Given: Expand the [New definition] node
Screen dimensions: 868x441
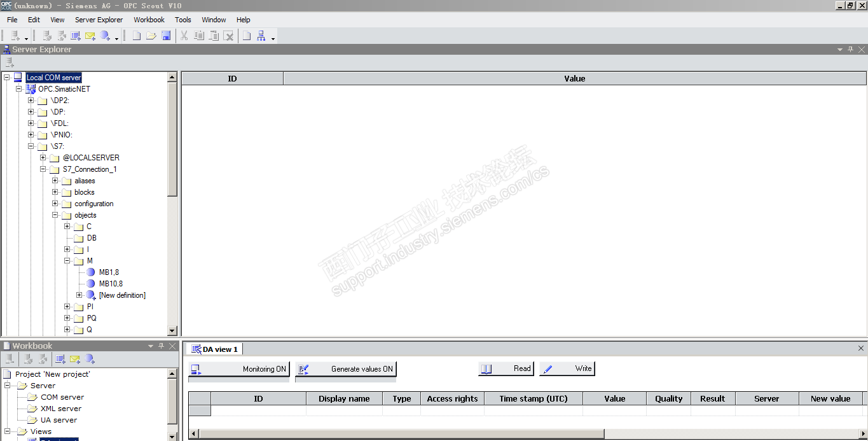Looking at the screenshot, I should pyautogui.click(x=79, y=295).
